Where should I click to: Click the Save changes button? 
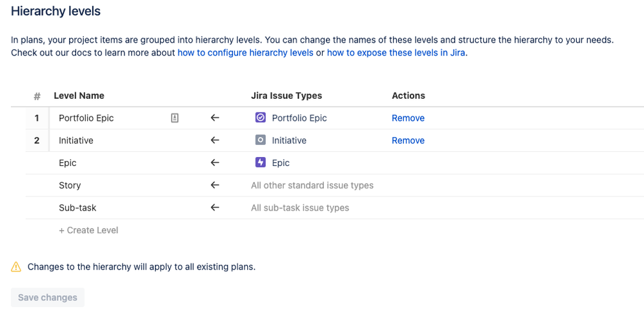[x=48, y=297]
